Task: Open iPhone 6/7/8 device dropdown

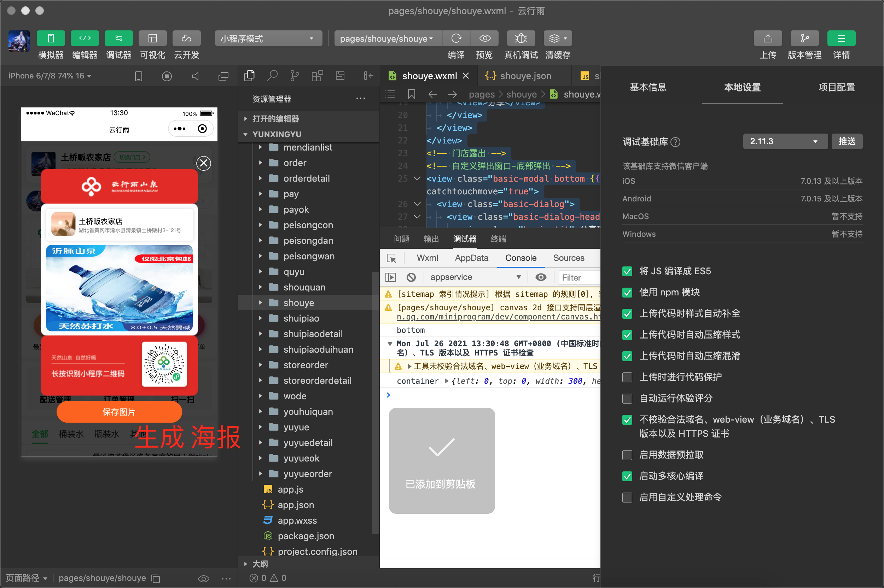Action: [x=50, y=76]
